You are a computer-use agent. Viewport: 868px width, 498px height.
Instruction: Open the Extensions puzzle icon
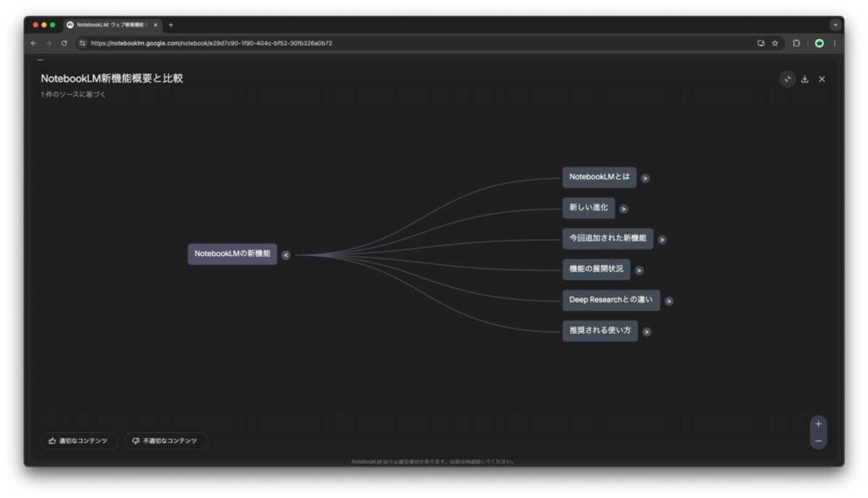796,43
